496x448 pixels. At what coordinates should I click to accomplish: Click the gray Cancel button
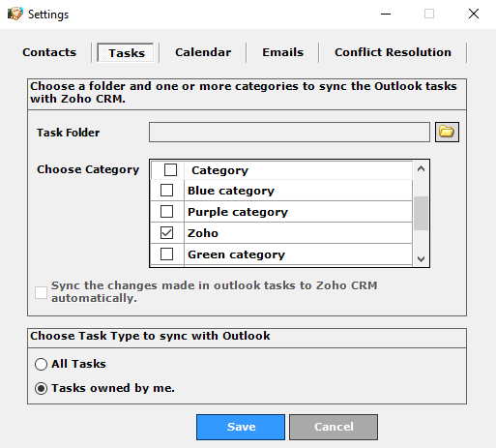coord(334,427)
